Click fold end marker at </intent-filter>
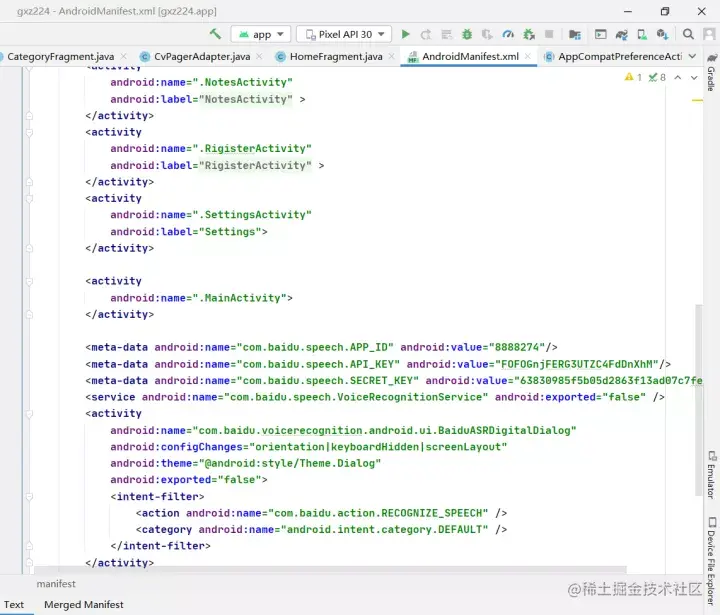The image size is (720, 615). tap(29, 546)
